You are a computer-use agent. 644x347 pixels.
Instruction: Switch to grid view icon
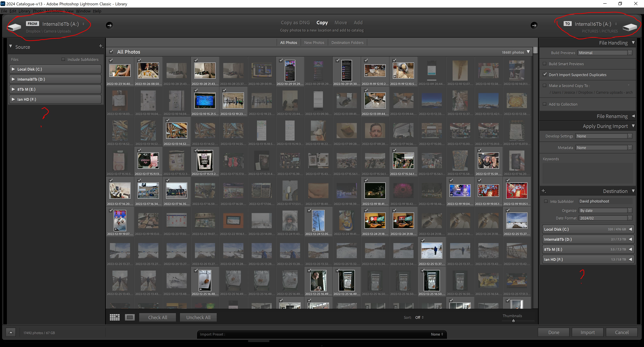(115, 317)
